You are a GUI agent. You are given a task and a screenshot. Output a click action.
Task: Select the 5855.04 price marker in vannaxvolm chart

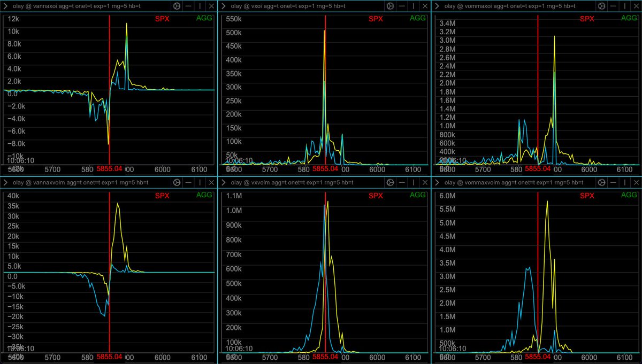pyautogui.click(x=109, y=357)
